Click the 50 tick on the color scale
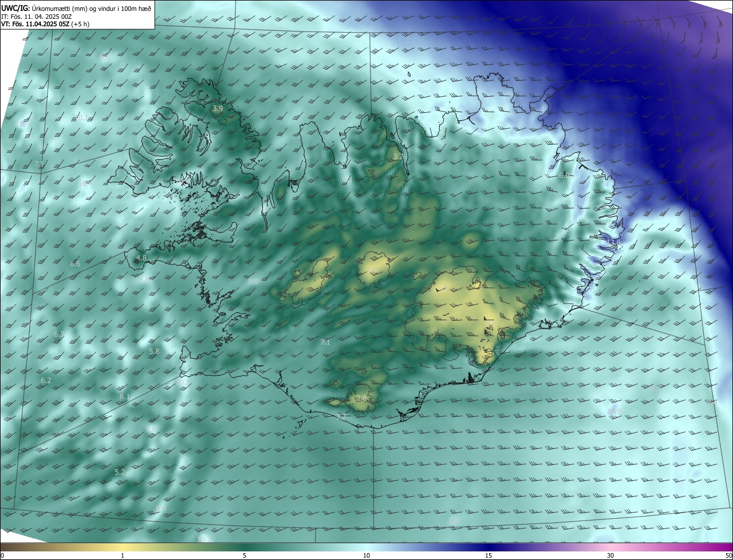Viewport: 733px width, 560px height. pos(728,555)
